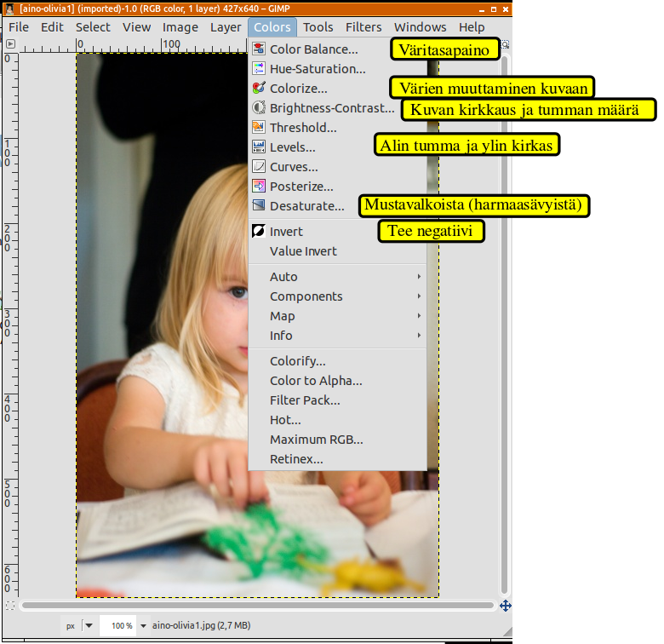Click the horizontal scrollbar below the canvas

click(x=258, y=606)
